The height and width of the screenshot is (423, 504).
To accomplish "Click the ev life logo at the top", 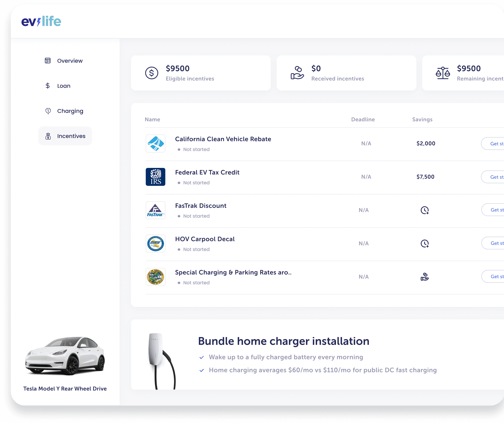I will coord(41,21).
